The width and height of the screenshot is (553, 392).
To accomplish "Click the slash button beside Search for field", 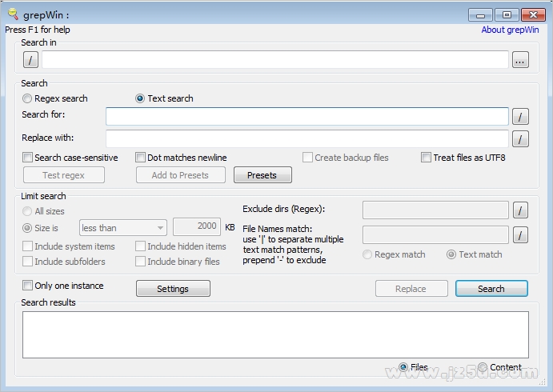I will [520, 116].
